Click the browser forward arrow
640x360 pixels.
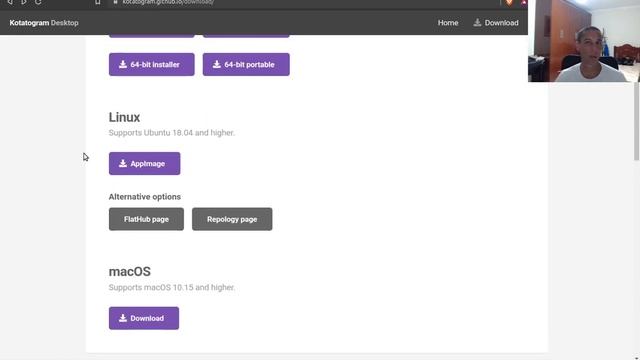[24, 2]
